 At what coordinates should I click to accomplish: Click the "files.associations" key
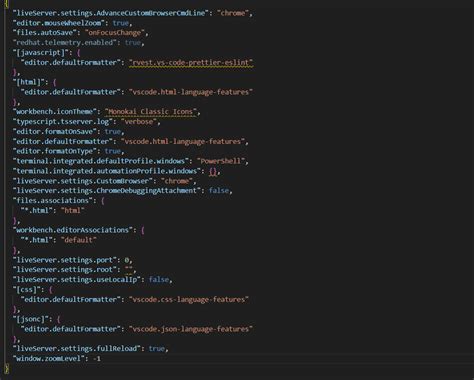tap(53, 200)
